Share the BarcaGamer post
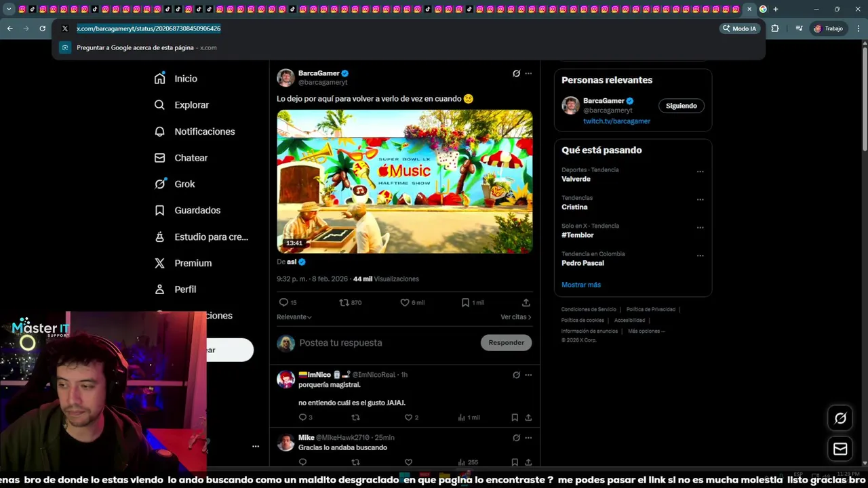Screen dimensions: 868x488 tap(526, 302)
